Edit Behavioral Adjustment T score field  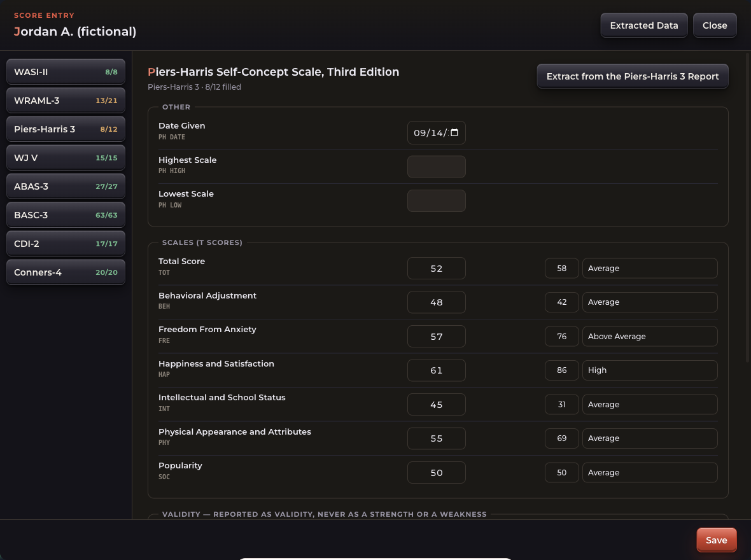(x=437, y=302)
